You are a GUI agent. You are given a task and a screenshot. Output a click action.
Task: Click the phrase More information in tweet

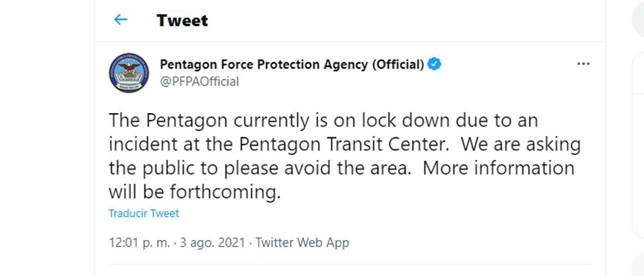[498, 168]
